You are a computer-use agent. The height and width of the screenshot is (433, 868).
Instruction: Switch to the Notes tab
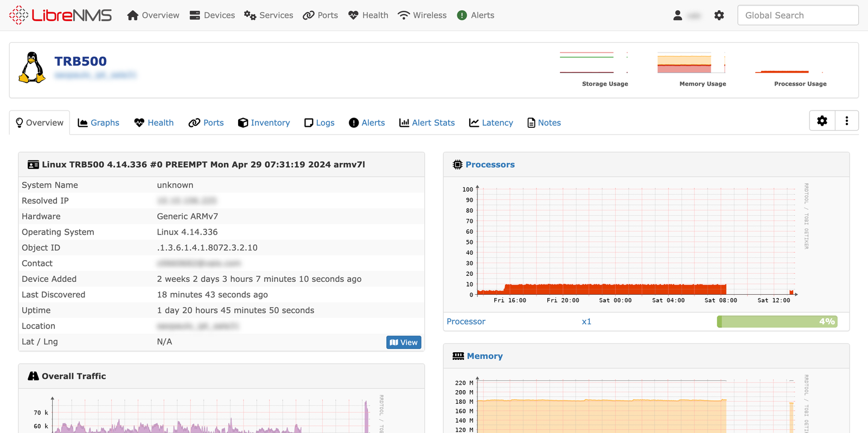click(544, 122)
